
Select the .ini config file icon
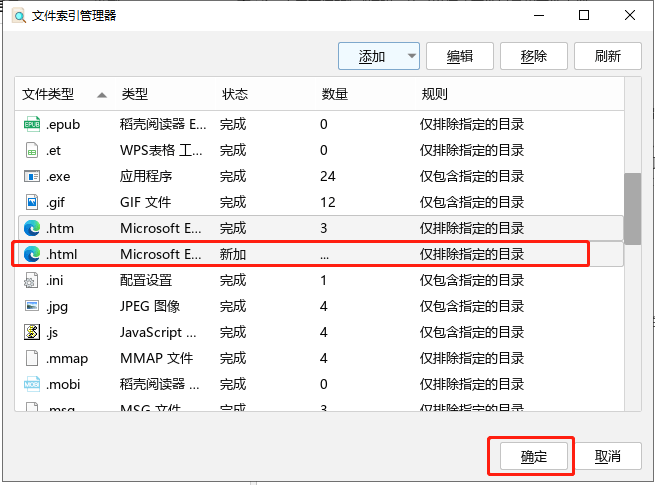coord(31,280)
